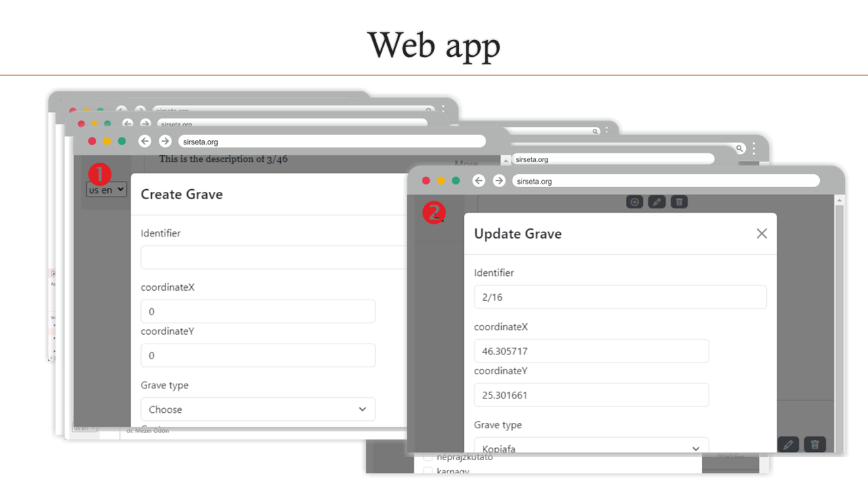Image resolution: width=868 pixels, height=488 pixels.
Task: Tick the karnagy checkbox
Action: (428, 471)
